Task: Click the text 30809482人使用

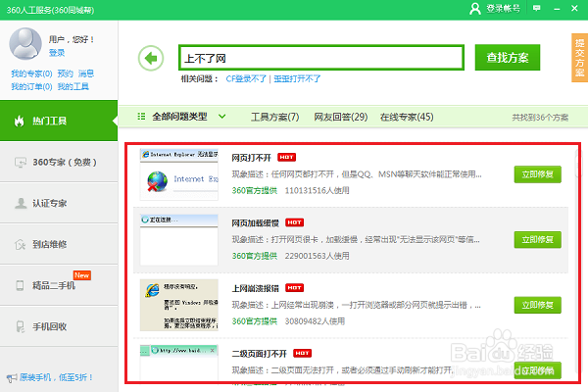Action: 315,321
